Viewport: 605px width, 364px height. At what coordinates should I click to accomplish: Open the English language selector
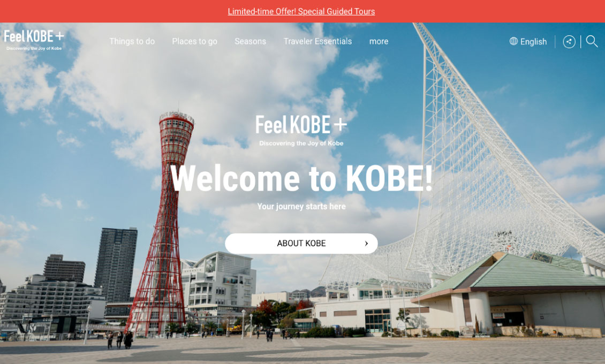(528, 42)
